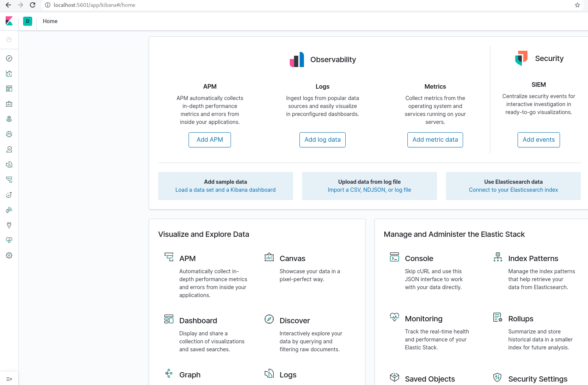Open Machine Learning from the sidebar icon
Screen dimensions: 588x385
tap(9, 134)
